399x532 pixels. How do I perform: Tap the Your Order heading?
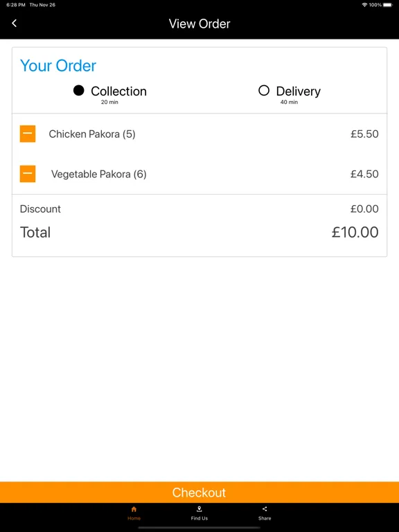58,66
